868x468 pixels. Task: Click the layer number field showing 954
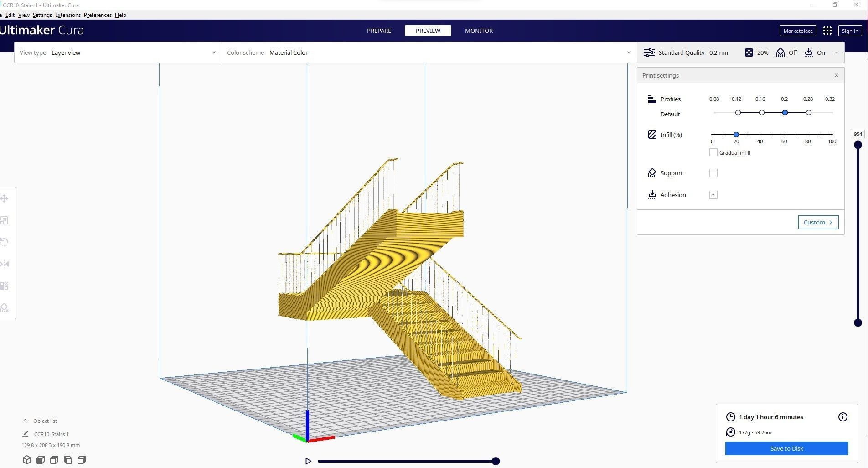858,134
